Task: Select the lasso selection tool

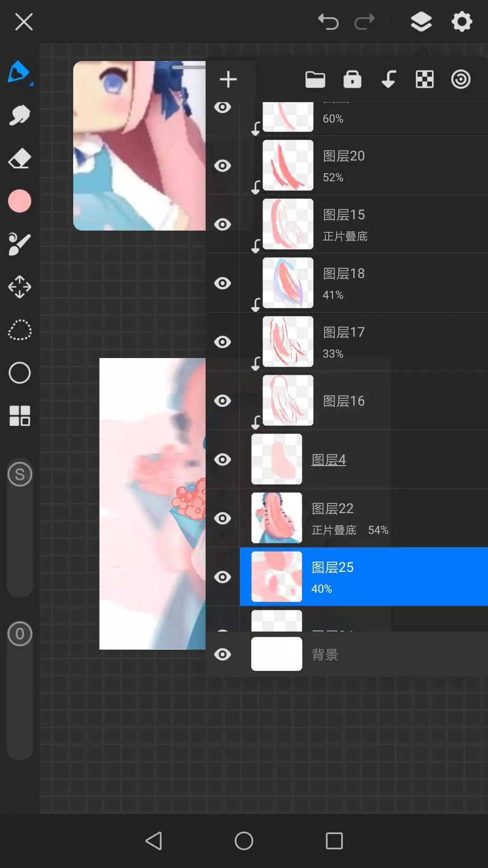Action: click(19, 330)
